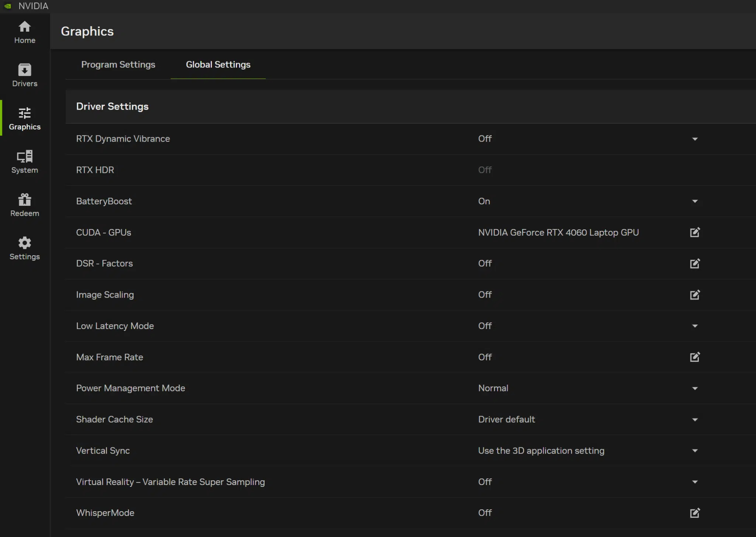The height and width of the screenshot is (537, 756).
Task: Open the Power Management Mode dropdown
Action: pyautogui.click(x=695, y=388)
